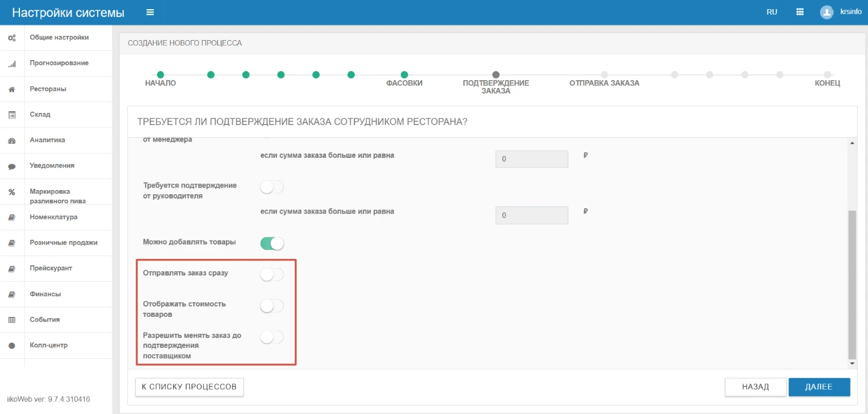Click the ФАСОВКИ step marker
The width and height of the screenshot is (868, 414).
point(404,75)
